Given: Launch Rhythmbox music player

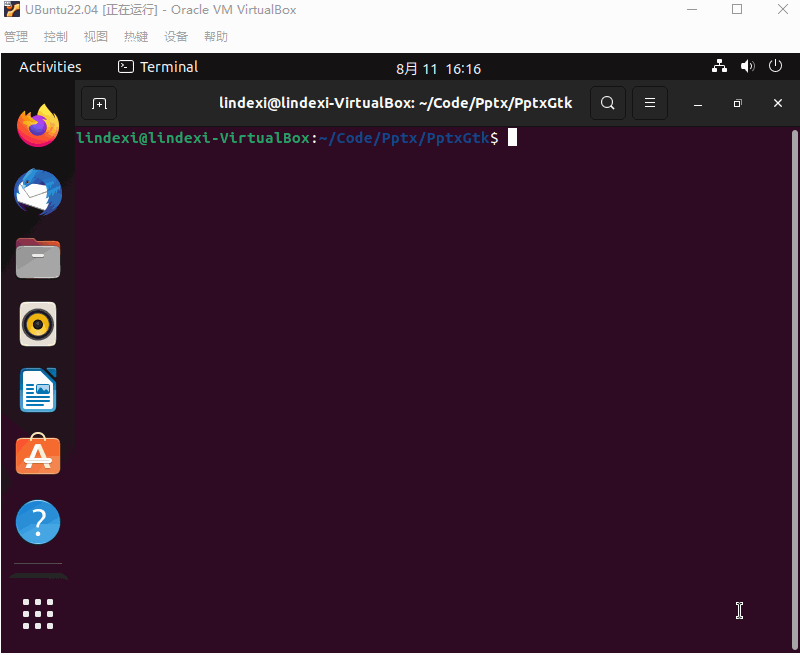Looking at the screenshot, I should (x=38, y=324).
